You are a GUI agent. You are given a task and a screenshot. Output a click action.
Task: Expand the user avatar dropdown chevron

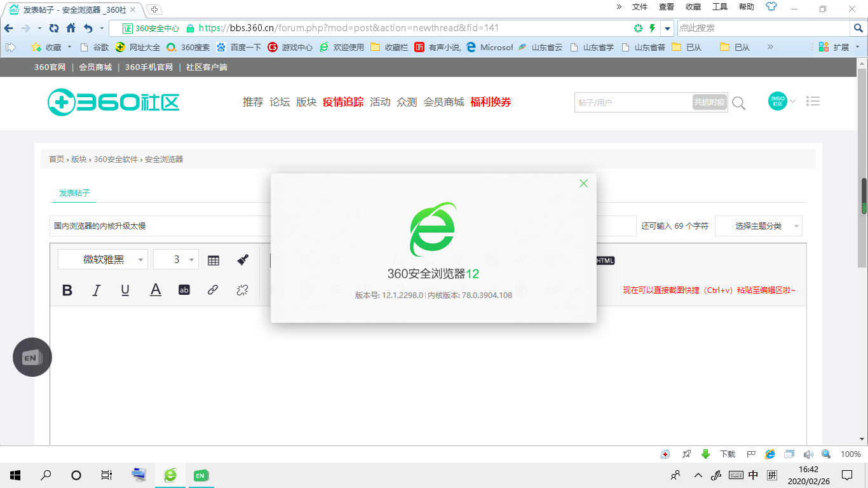point(792,101)
